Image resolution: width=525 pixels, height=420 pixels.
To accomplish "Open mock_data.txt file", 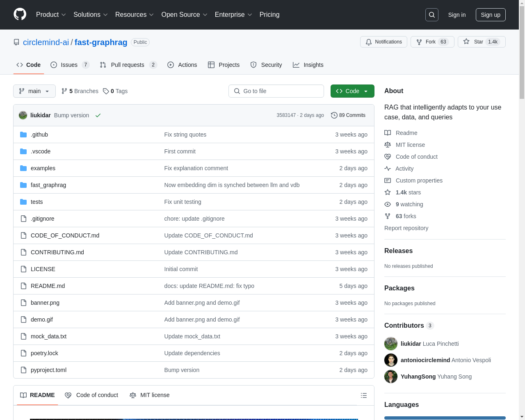I will (x=48, y=336).
